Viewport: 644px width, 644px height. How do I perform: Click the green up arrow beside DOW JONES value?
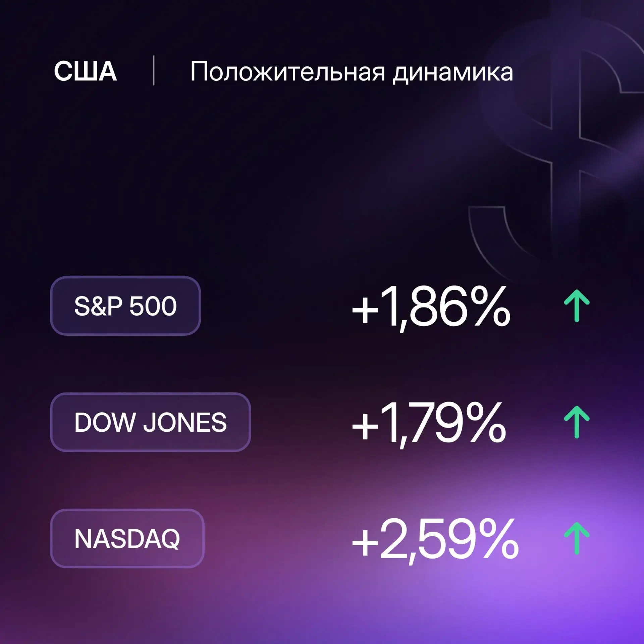[577, 422]
